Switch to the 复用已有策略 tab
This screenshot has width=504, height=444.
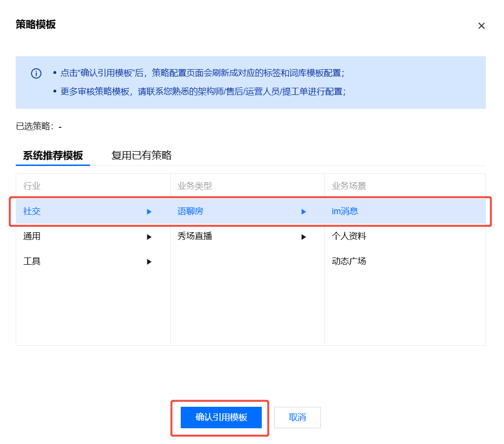(x=141, y=155)
